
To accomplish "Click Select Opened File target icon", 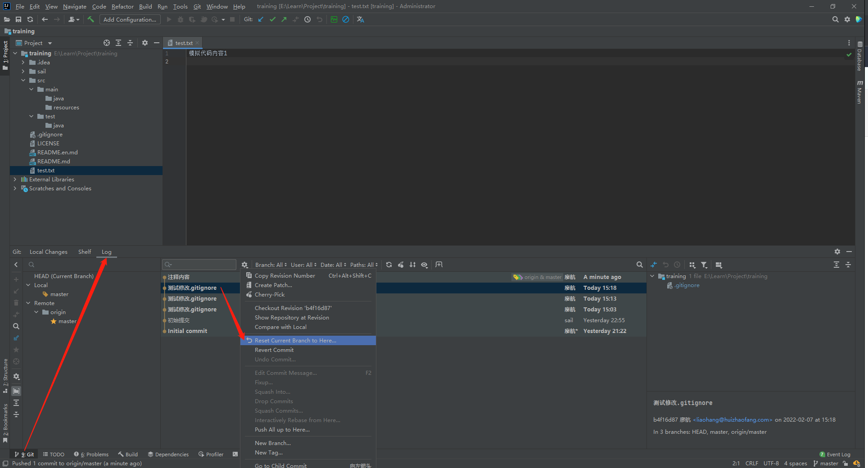I will click(107, 43).
